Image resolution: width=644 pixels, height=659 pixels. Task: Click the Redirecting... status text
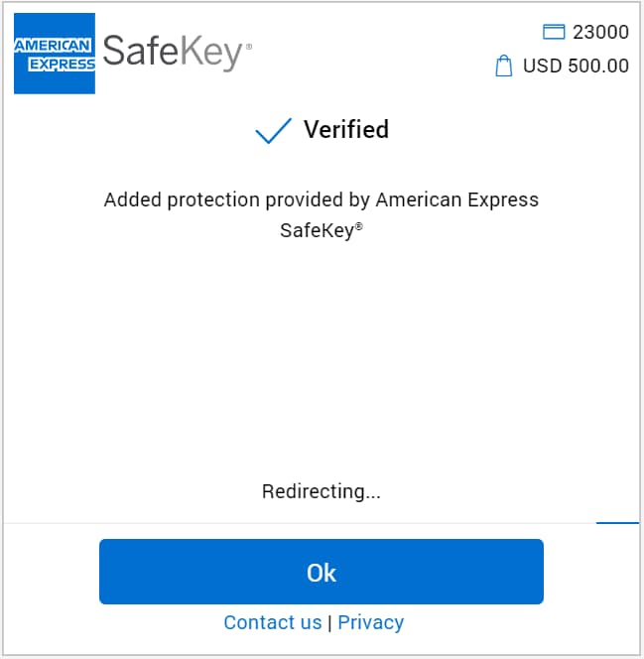click(322, 491)
